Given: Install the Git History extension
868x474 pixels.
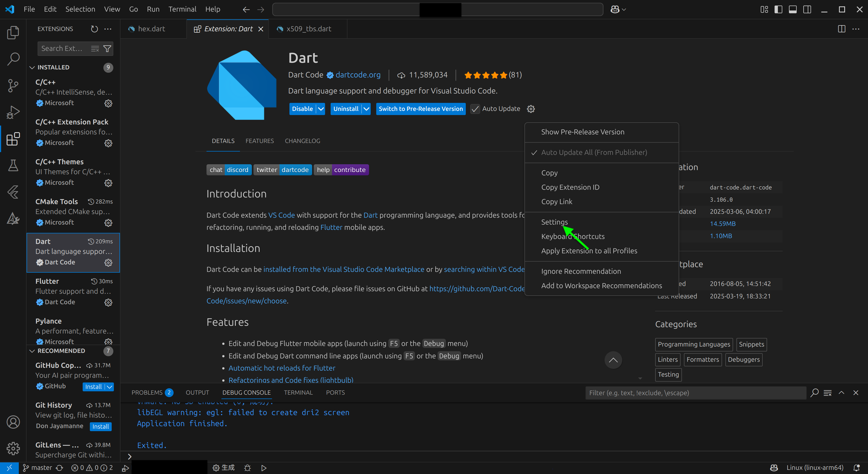Looking at the screenshot, I should coord(100,426).
